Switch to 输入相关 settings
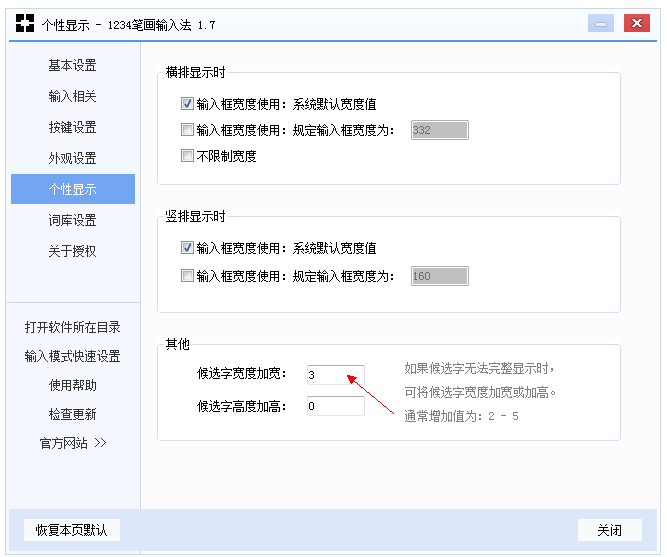The height and width of the screenshot is (557, 667). click(x=72, y=96)
